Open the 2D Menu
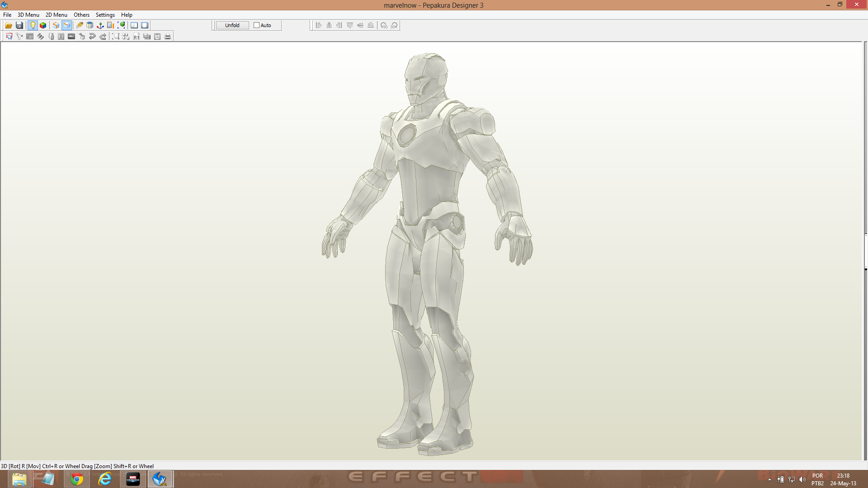 [57, 15]
